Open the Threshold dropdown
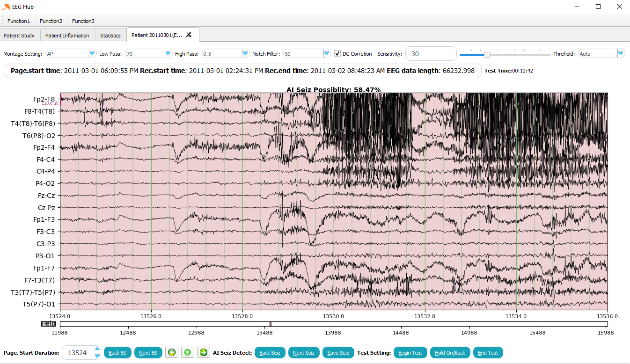Screen dimensions: 630x364 [x=621, y=54]
